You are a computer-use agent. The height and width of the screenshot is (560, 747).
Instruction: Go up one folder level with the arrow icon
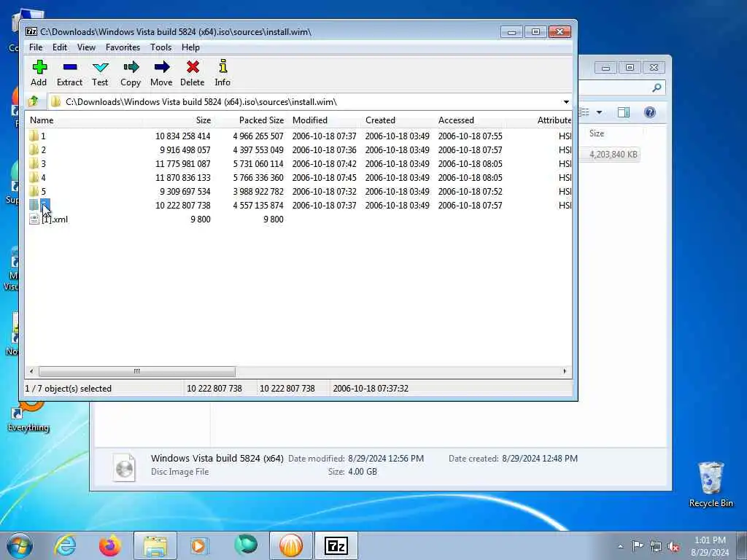[34, 101]
